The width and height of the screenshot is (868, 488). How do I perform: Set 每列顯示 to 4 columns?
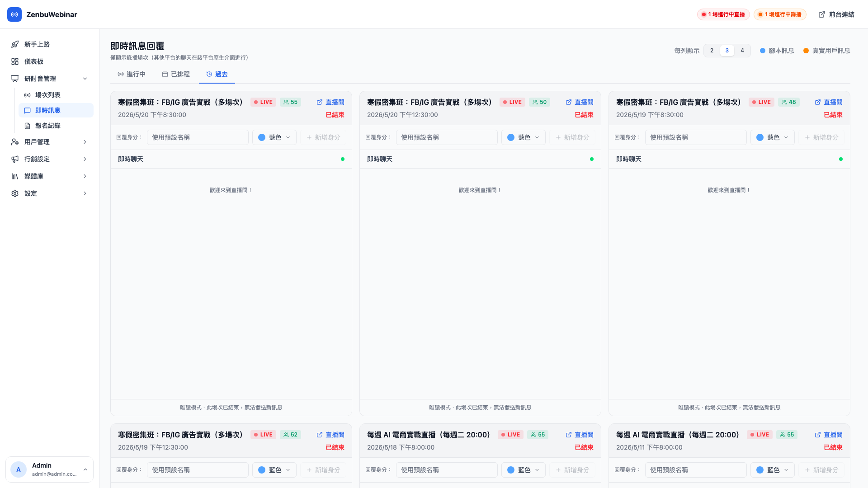click(742, 51)
